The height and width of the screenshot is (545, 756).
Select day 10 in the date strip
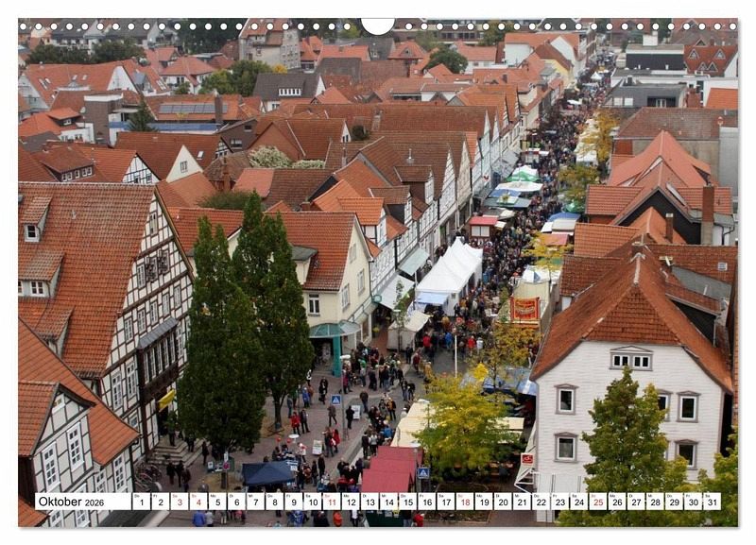pyautogui.click(x=312, y=502)
